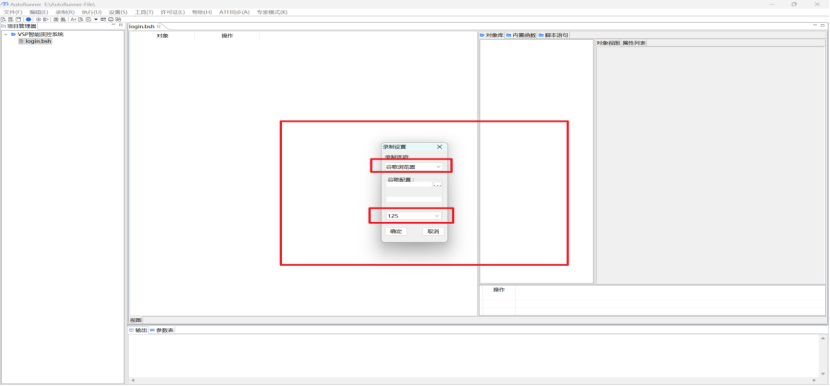
Task: Open the 文件(F) menu
Action: click(x=13, y=12)
